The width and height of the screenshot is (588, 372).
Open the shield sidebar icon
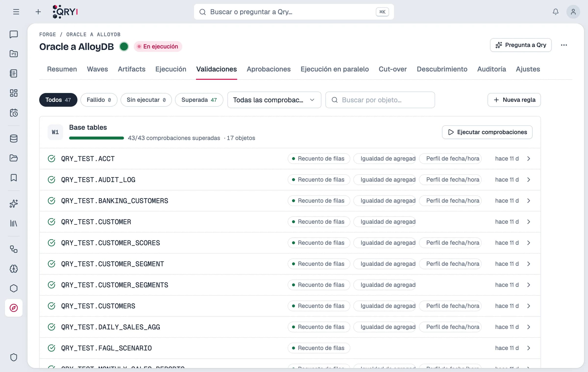14,357
